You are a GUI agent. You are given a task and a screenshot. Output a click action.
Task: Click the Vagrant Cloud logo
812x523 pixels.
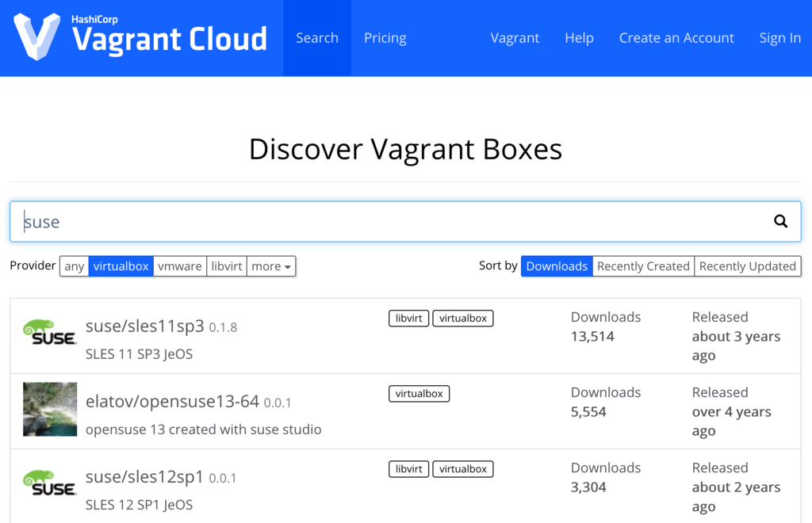(140, 36)
